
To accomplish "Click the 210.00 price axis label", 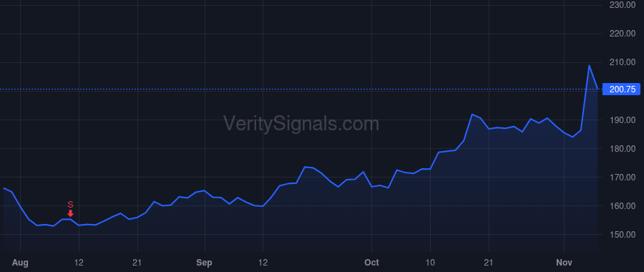I will point(623,62).
